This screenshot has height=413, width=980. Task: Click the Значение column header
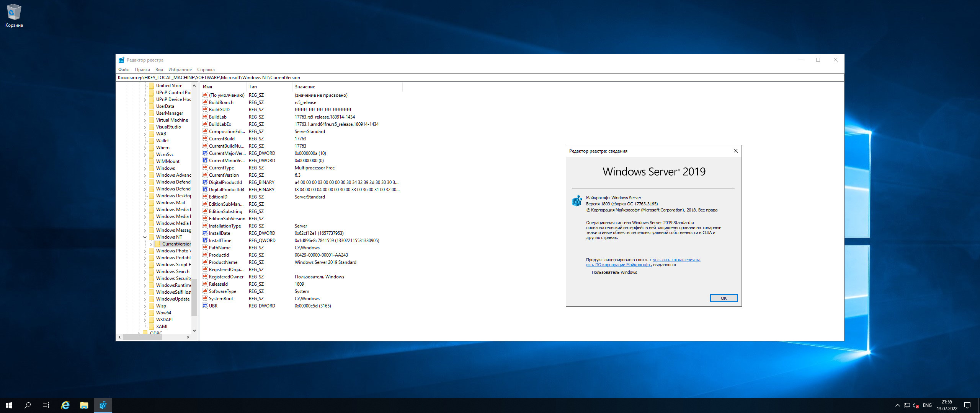(x=347, y=87)
